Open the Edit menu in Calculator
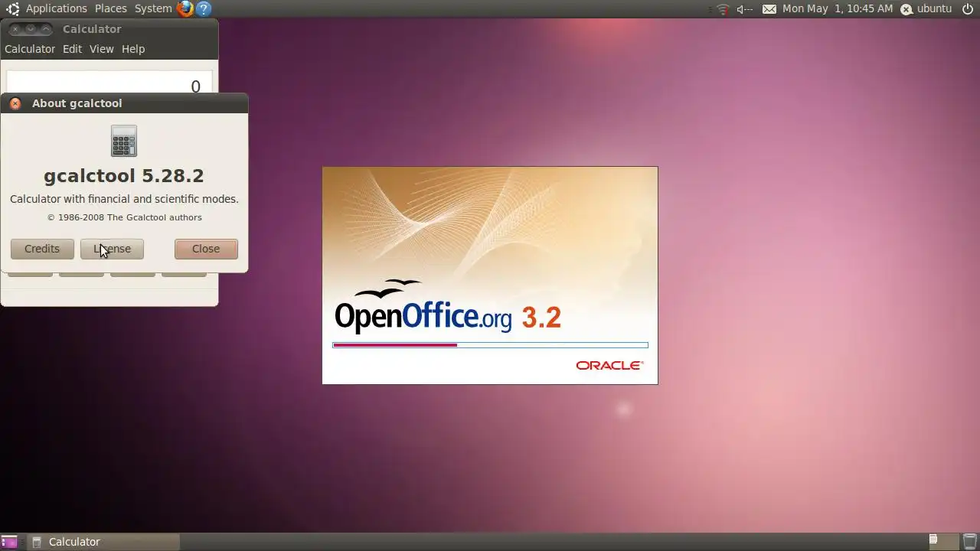 click(72, 49)
